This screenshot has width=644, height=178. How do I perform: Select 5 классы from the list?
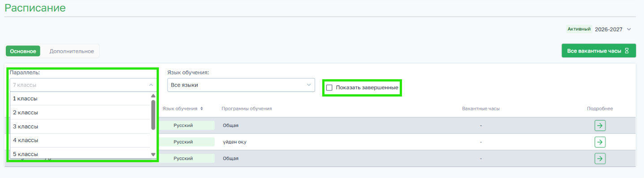80,154
